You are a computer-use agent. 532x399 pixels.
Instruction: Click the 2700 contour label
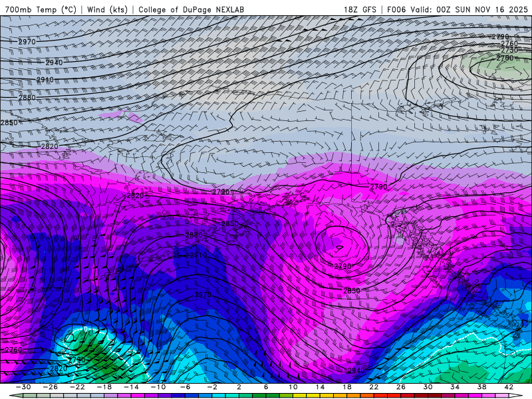pos(505,58)
